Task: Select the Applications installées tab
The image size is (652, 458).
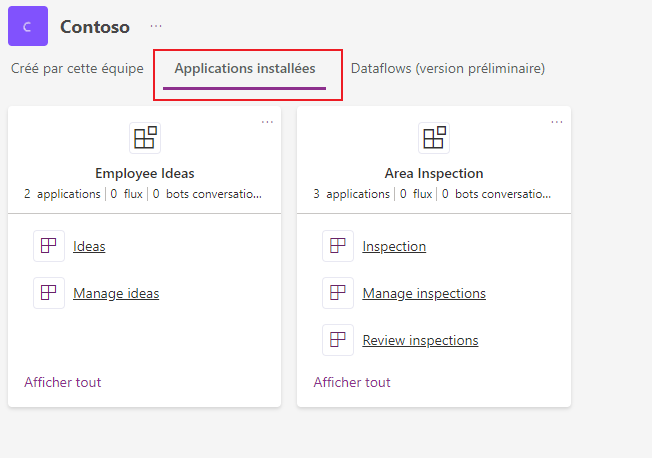Action: click(244, 69)
